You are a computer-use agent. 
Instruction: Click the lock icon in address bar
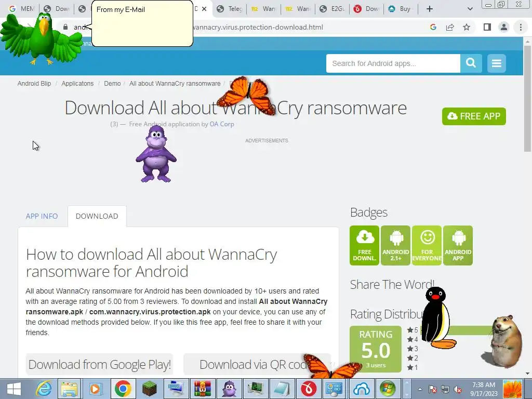click(65, 27)
